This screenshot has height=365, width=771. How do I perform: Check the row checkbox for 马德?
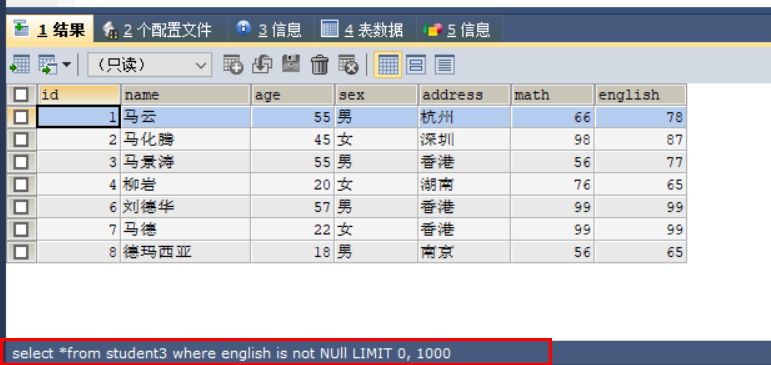pyautogui.click(x=21, y=230)
